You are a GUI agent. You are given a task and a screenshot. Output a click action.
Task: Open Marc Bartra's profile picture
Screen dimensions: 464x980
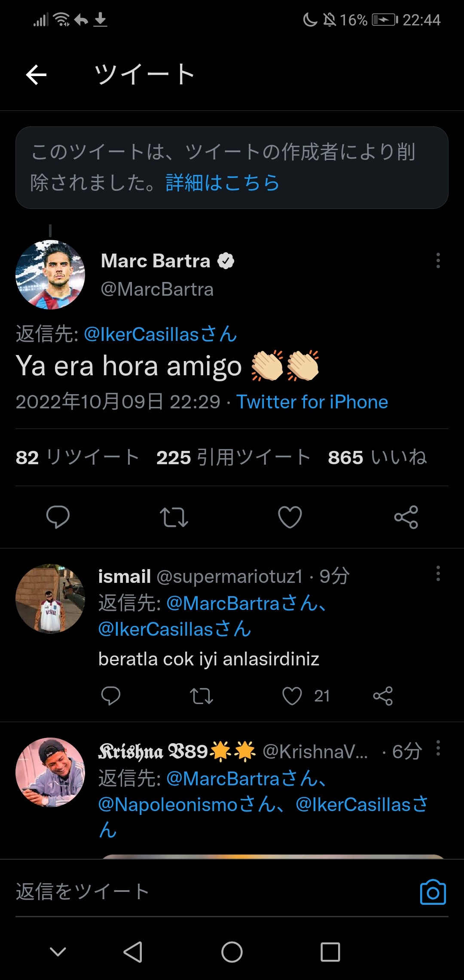click(x=50, y=275)
